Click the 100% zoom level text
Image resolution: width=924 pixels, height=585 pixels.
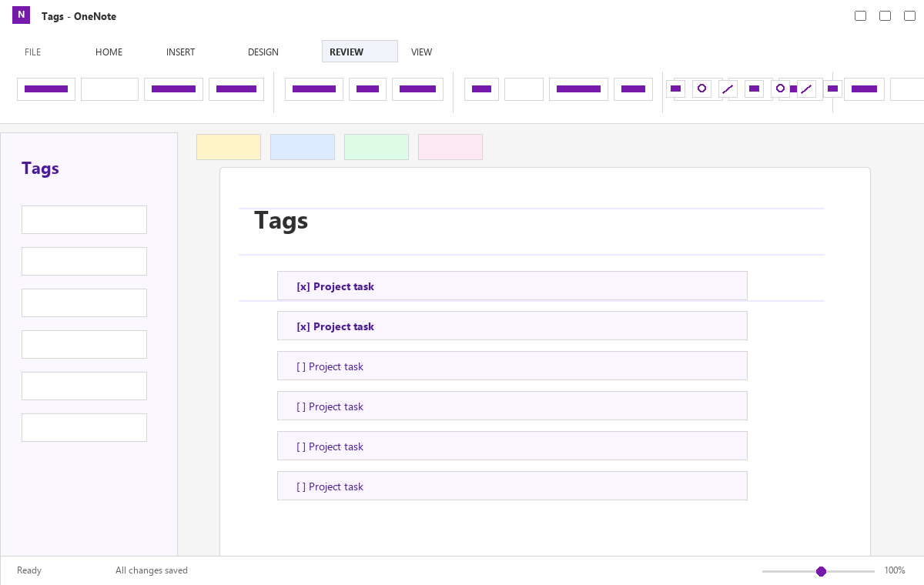[x=895, y=570]
